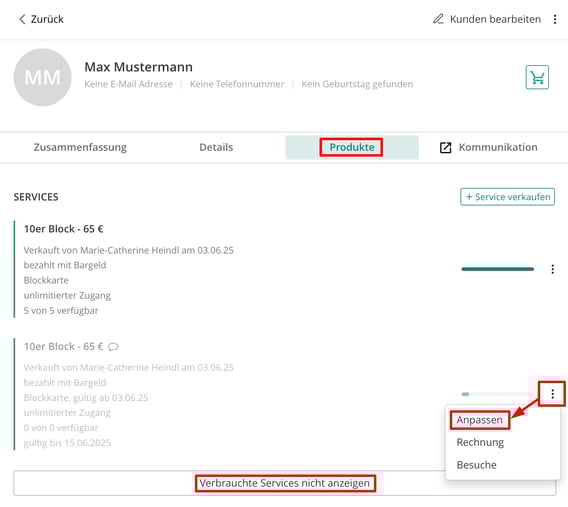Click the first 10er Block - 65 € title
This screenshot has height=507, width=568.
click(64, 229)
